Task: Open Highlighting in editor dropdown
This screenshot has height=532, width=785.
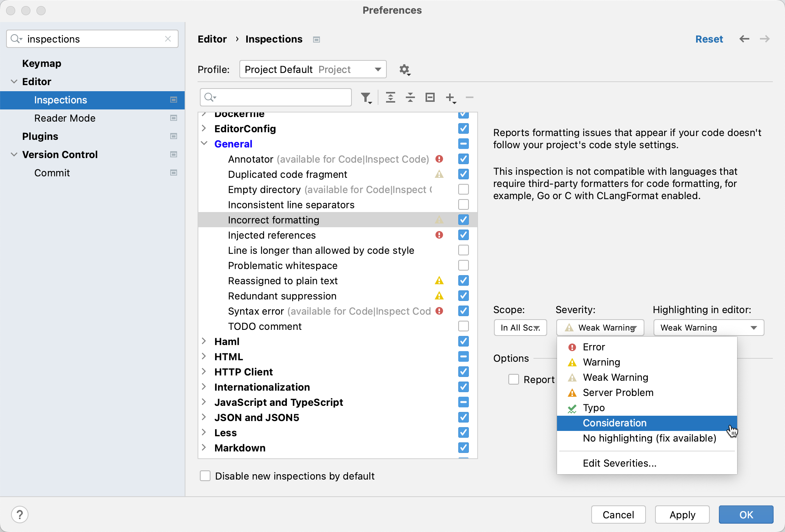Action: pyautogui.click(x=708, y=328)
